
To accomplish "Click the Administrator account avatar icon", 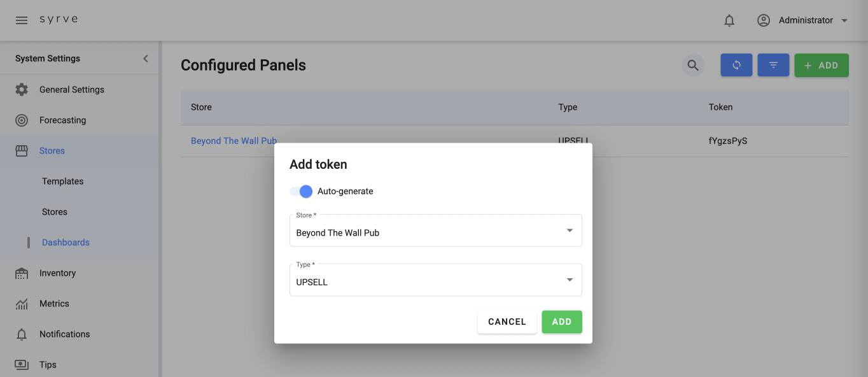I will (764, 20).
